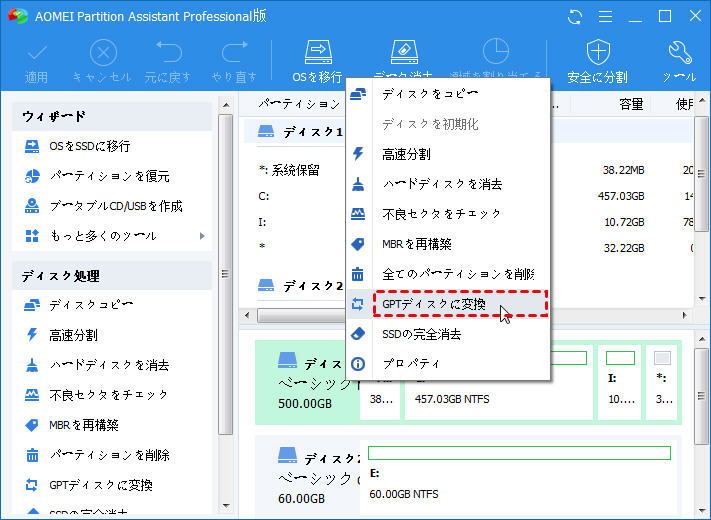
Task: Click パーティションを復元 in wizard sidebar
Action: [x=109, y=176]
